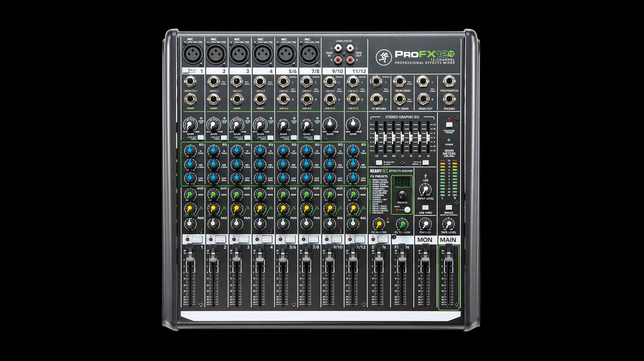Image resolution: width=644 pixels, height=361 pixels.
Task: Click the FX Presets selector knob
Action: [402, 195]
